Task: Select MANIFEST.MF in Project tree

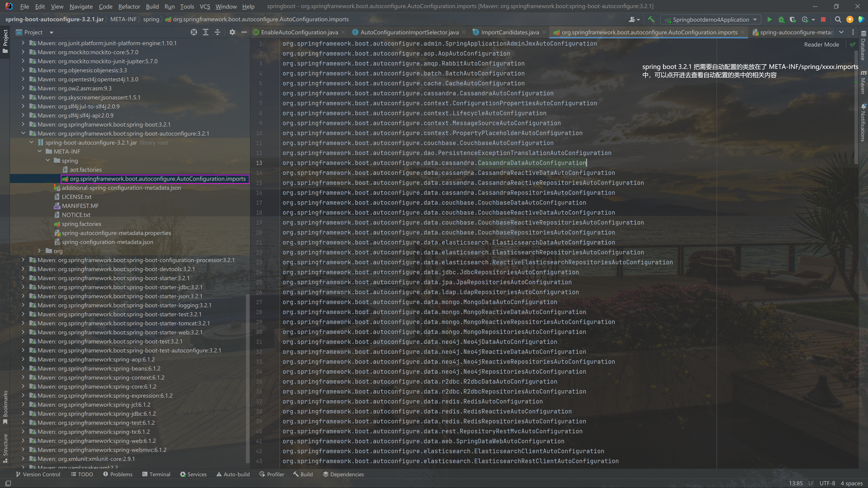Action: pos(80,206)
